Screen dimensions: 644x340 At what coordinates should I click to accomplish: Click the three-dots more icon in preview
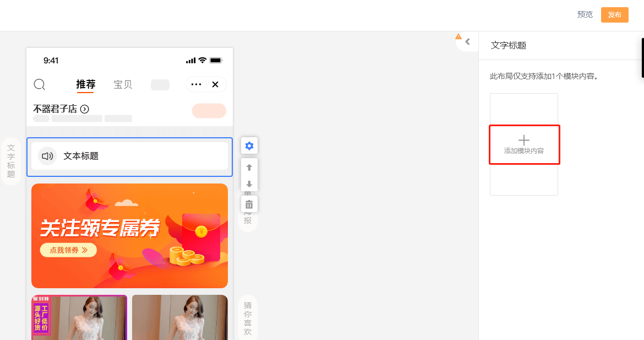pos(197,84)
